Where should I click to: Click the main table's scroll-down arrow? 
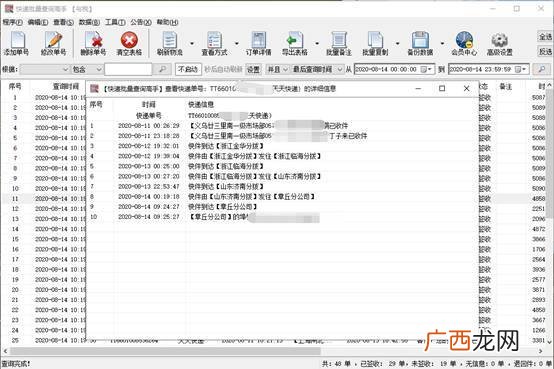(x=549, y=341)
